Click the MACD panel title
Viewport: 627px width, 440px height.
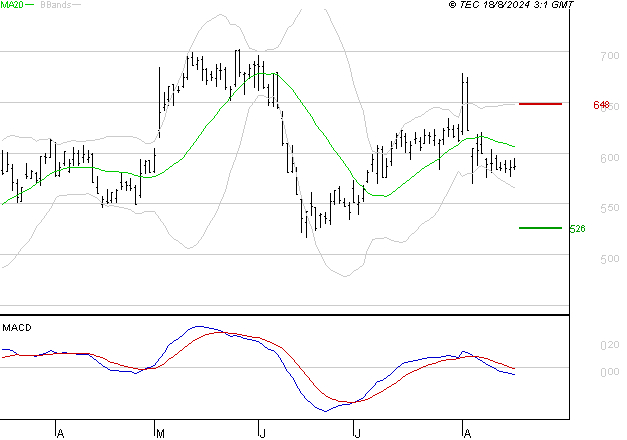[x=17, y=328]
